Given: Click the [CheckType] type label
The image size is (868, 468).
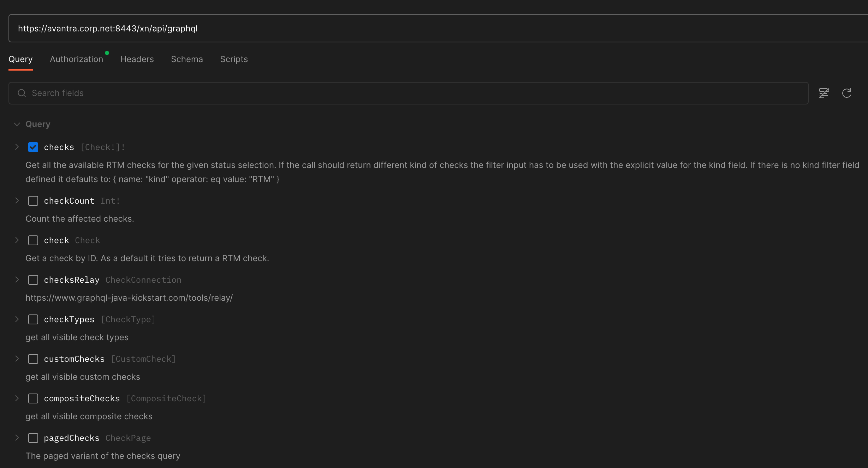Looking at the screenshot, I should click(x=128, y=319).
